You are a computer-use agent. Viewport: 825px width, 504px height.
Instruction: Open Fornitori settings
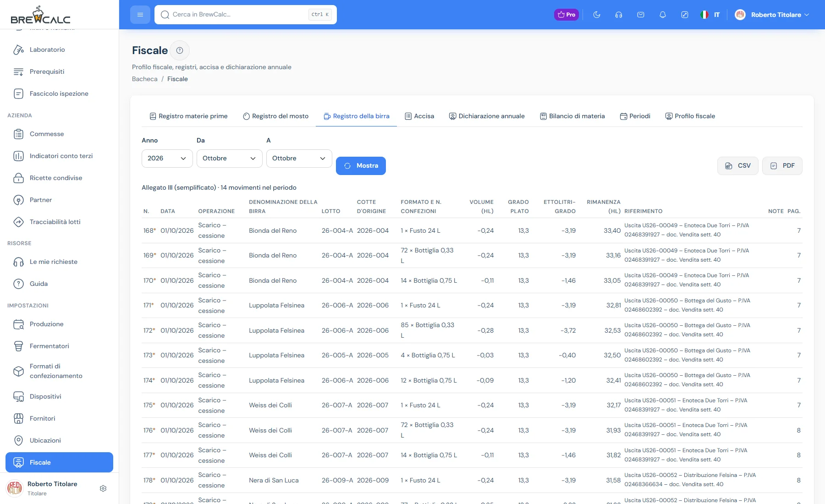tap(59, 418)
